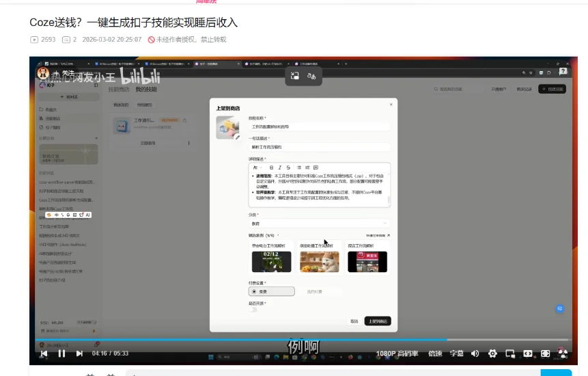Viewport: 588px width, 376px height.
Task: Open the skill card three-dot menu
Action: pyautogui.click(x=188, y=143)
